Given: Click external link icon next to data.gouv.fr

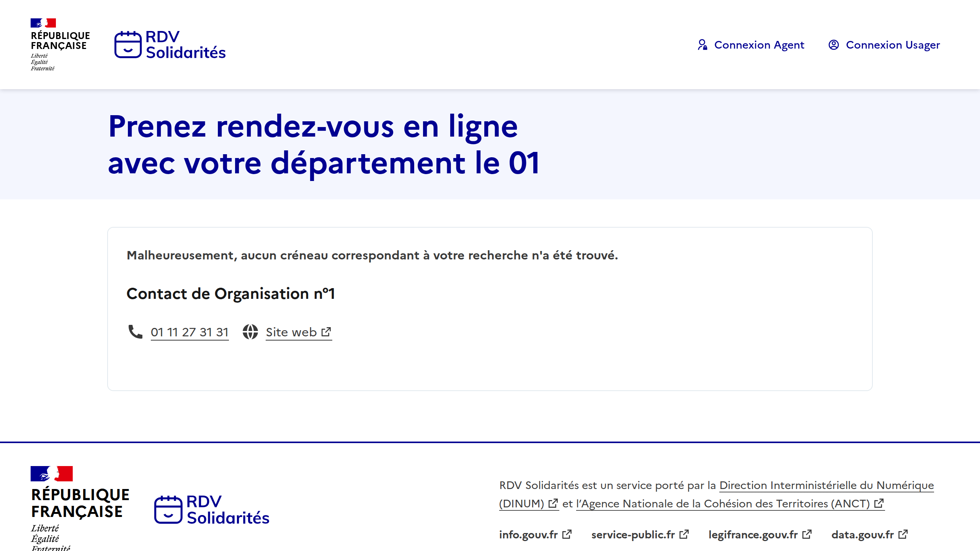Looking at the screenshot, I should 903,534.
